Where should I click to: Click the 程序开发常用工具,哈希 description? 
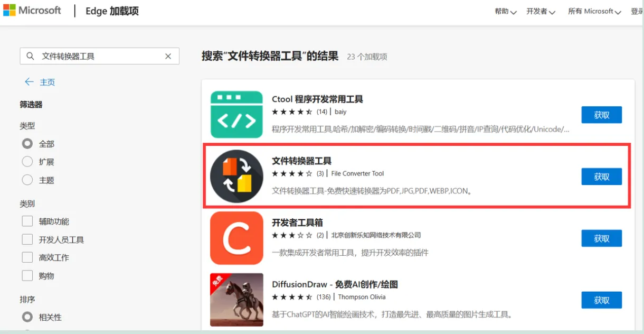tap(421, 129)
